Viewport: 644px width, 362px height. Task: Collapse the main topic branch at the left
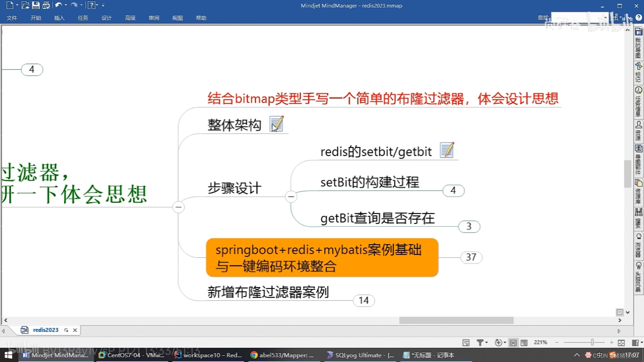click(178, 207)
